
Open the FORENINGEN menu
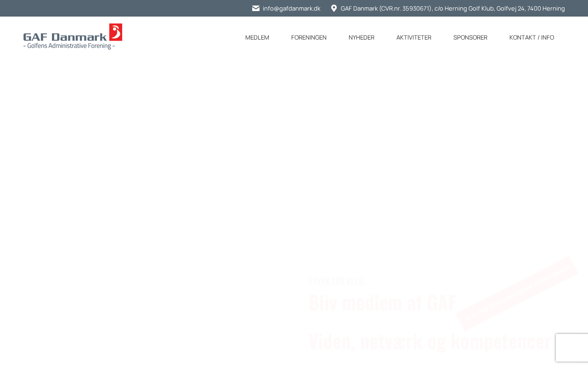click(309, 37)
